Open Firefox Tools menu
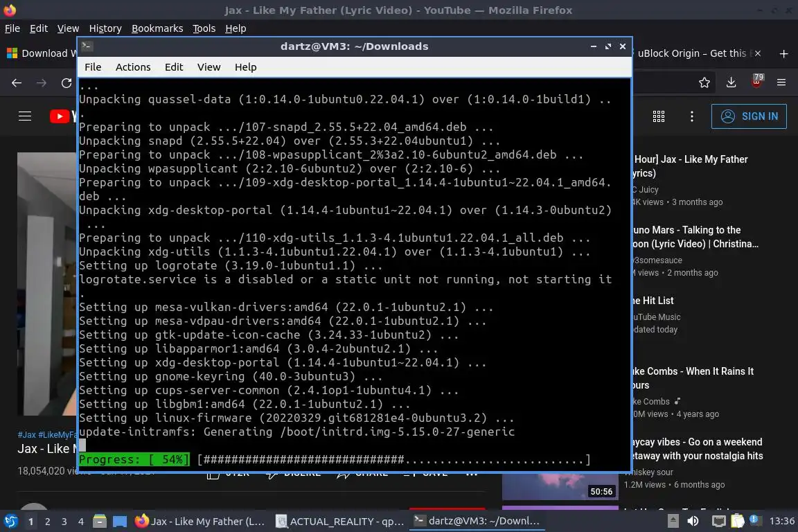 coord(204,28)
